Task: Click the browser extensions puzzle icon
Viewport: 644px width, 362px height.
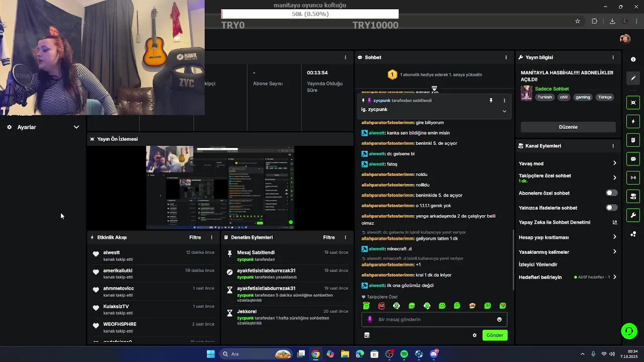Action: coord(594,21)
